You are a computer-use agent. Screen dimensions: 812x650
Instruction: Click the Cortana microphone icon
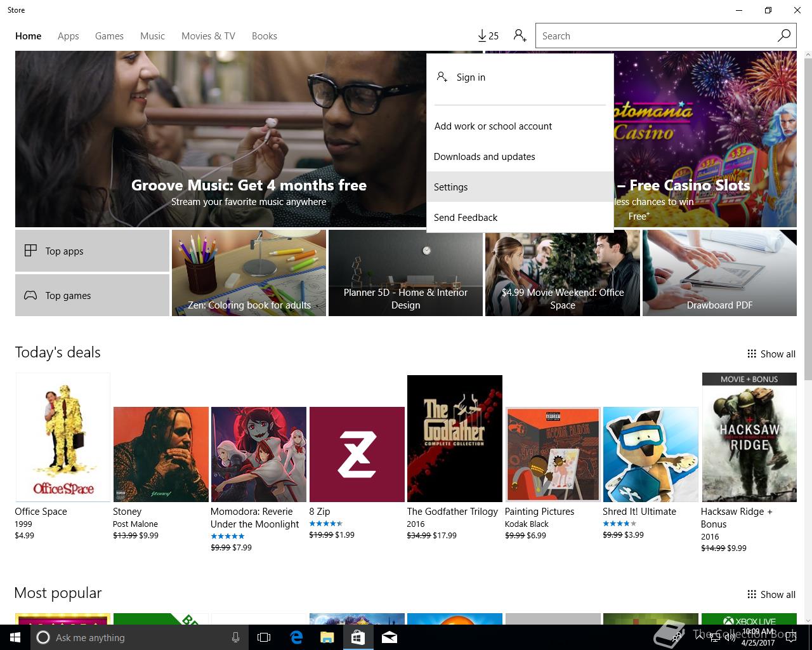tap(235, 637)
